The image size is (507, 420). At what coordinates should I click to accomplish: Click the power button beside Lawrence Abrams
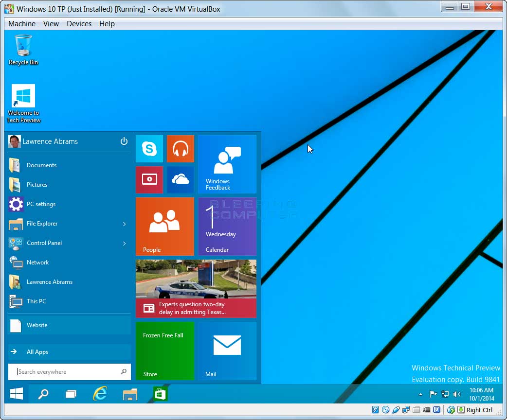[124, 141]
